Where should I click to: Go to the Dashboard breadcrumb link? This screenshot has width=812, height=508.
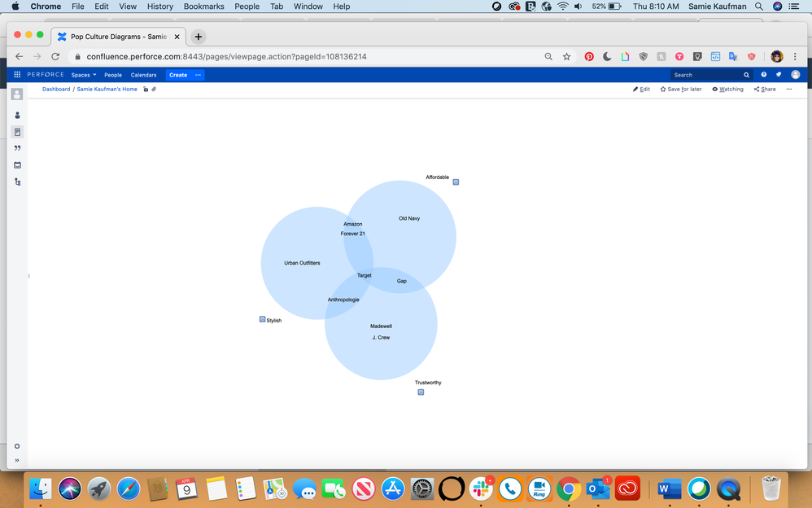56,90
